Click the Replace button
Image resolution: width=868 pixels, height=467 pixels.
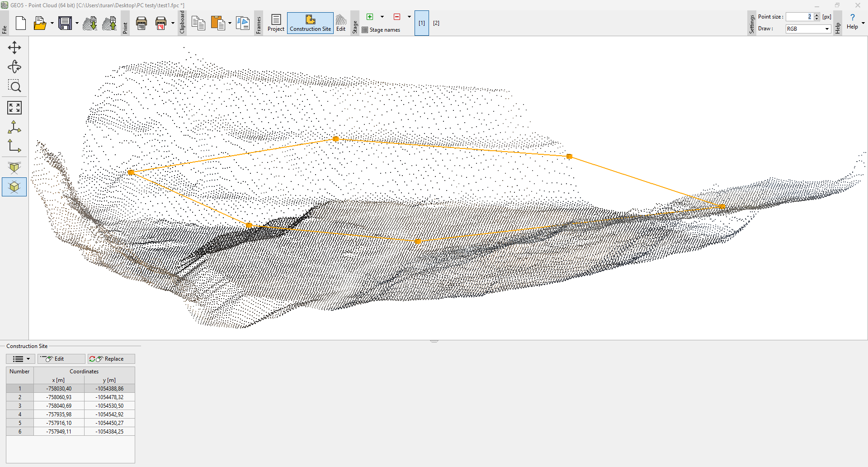point(111,359)
